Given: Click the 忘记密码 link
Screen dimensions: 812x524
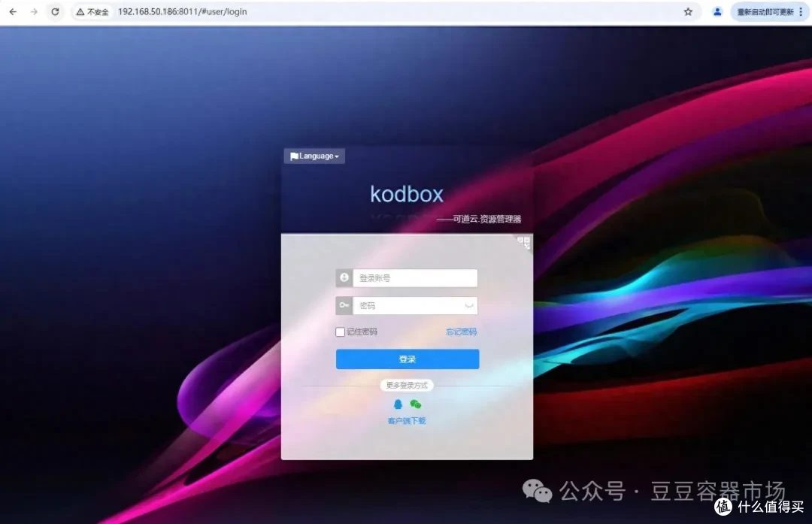Looking at the screenshot, I should [x=461, y=332].
